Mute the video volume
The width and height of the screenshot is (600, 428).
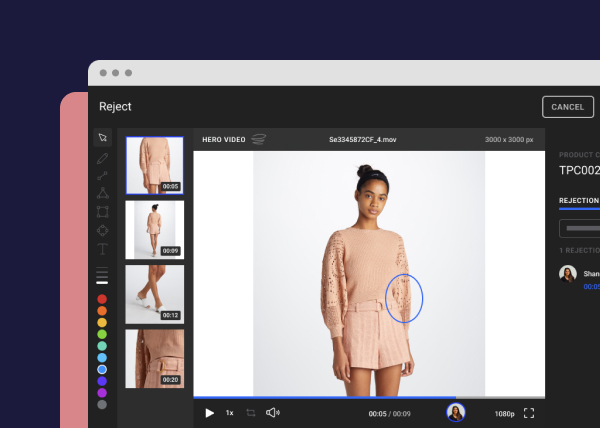(x=273, y=413)
